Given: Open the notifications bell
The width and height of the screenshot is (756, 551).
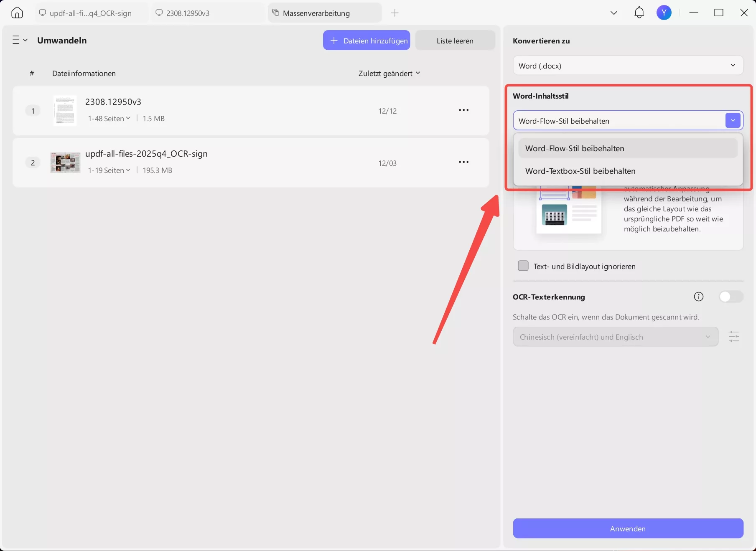Looking at the screenshot, I should (x=639, y=13).
